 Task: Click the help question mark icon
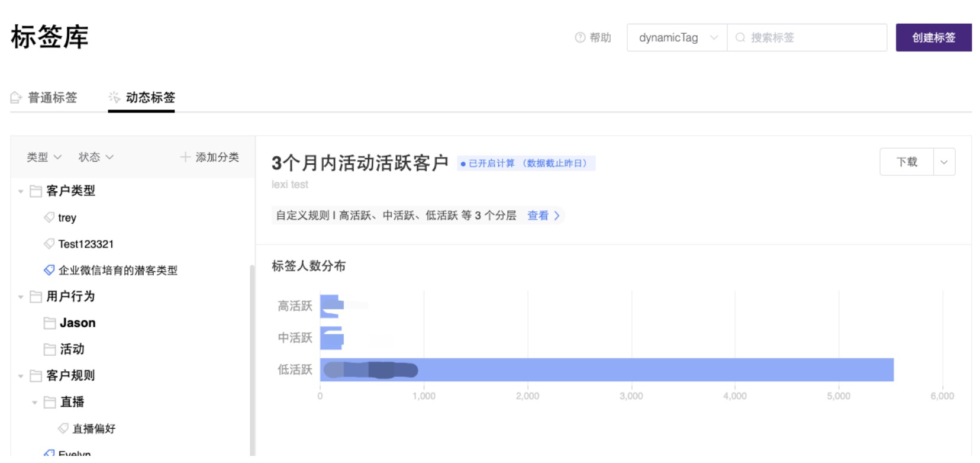pos(580,37)
